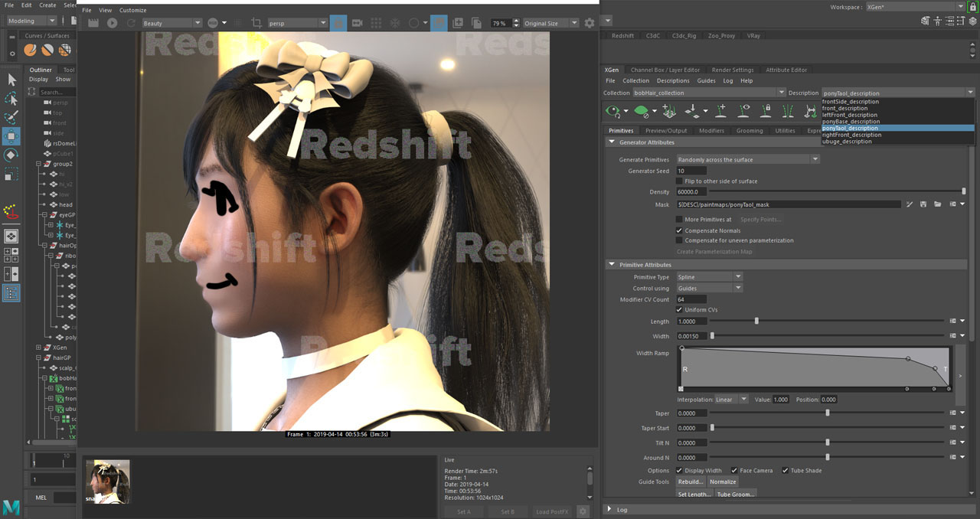Click the Set A button
This screenshot has height=519, width=980.
464,511
